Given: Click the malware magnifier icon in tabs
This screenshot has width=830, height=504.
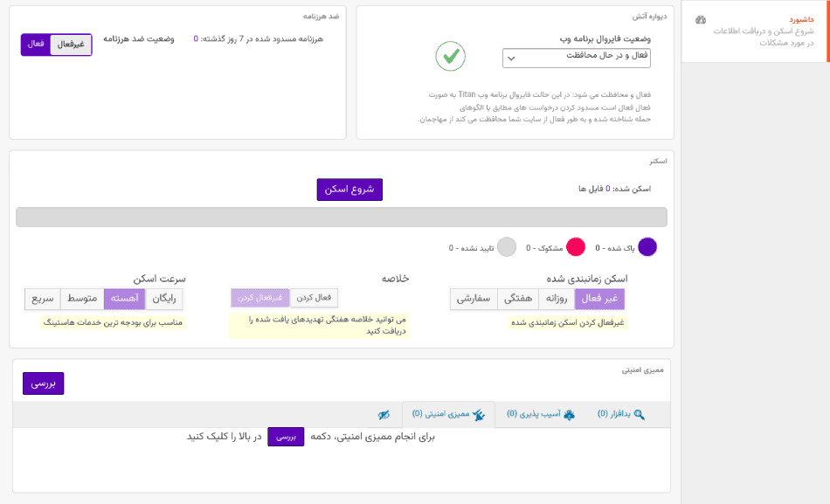Looking at the screenshot, I should 640,415.
